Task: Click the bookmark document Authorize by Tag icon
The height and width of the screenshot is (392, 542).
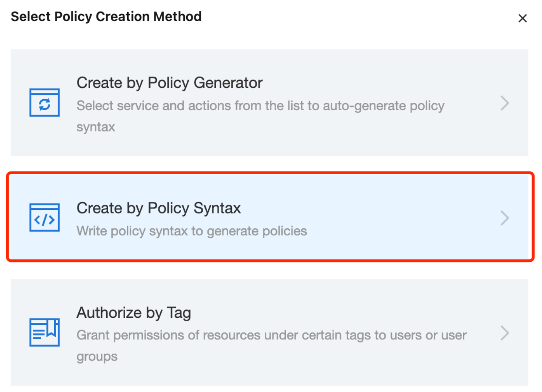Action: point(44,332)
